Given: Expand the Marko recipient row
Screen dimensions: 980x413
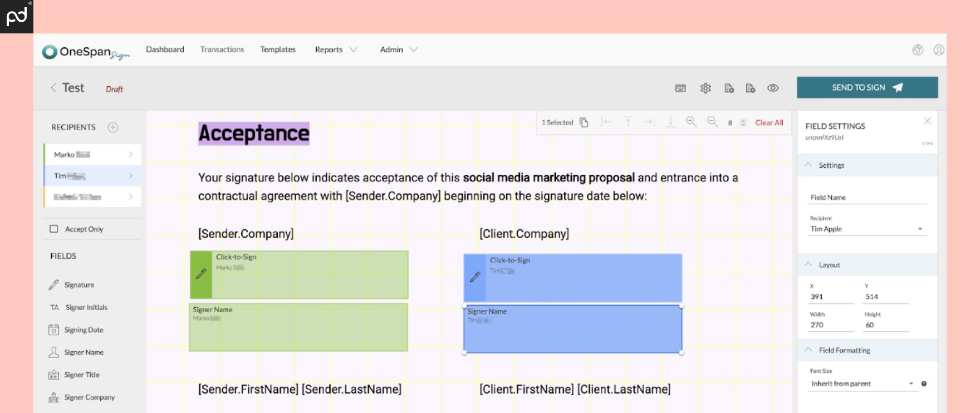Looking at the screenshot, I should (x=92, y=154).
